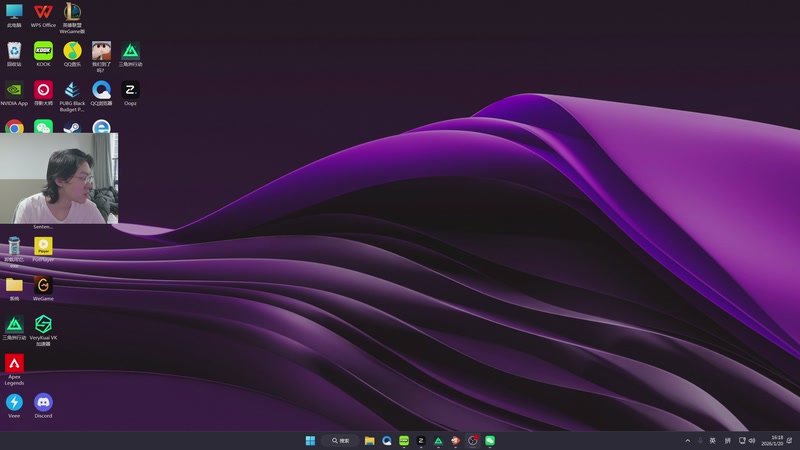The image size is (800, 450).
Task: Click the taskbar search box
Action: [340, 441]
